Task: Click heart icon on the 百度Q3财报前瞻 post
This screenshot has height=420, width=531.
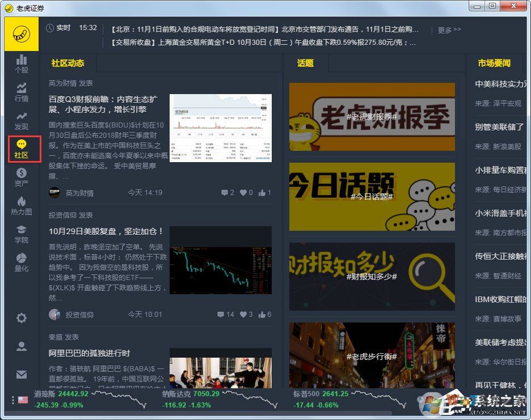Action: [243, 193]
